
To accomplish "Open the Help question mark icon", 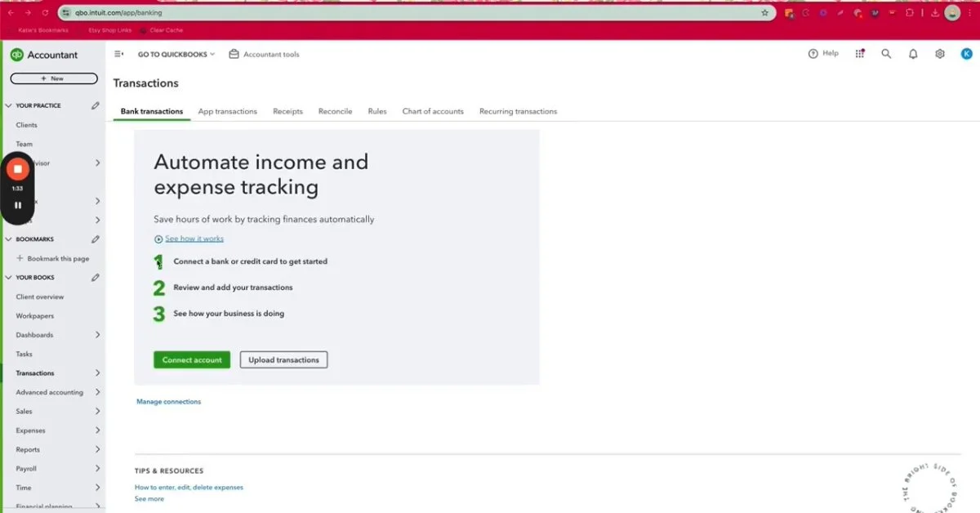I will (813, 54).
